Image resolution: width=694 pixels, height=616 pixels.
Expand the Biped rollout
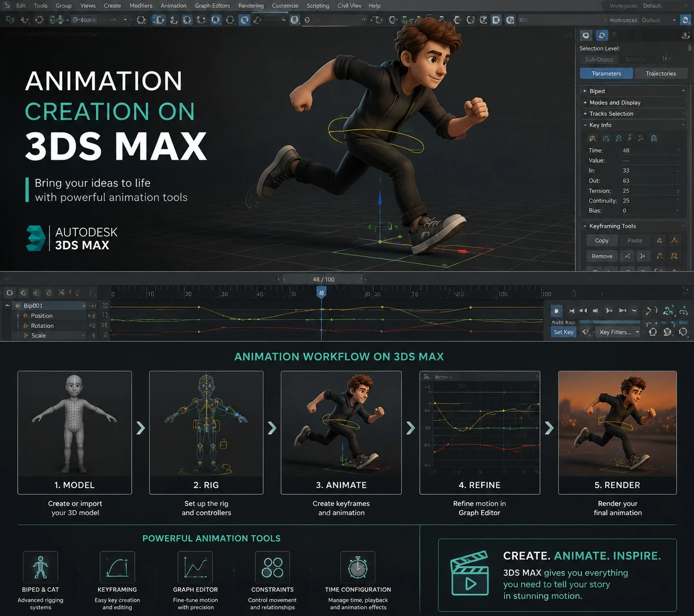coord(634,91)
